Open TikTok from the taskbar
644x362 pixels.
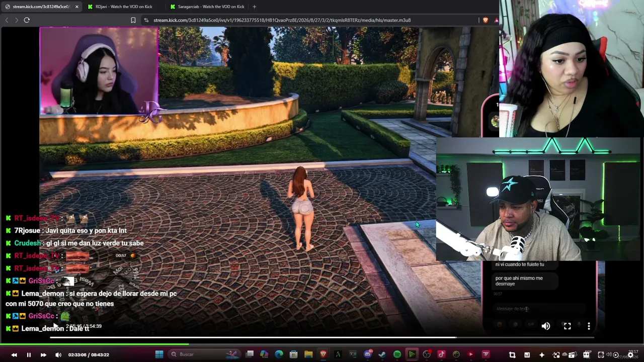(441, 354)
